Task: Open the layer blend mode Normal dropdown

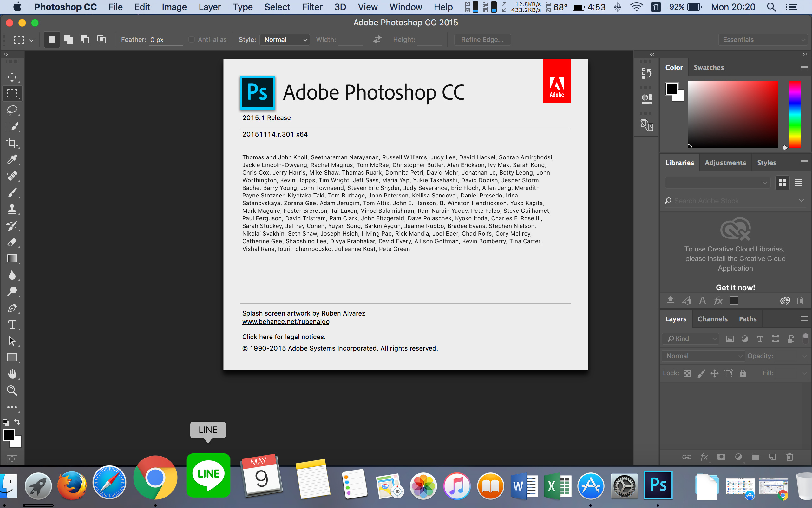Action: coord(703,356)
